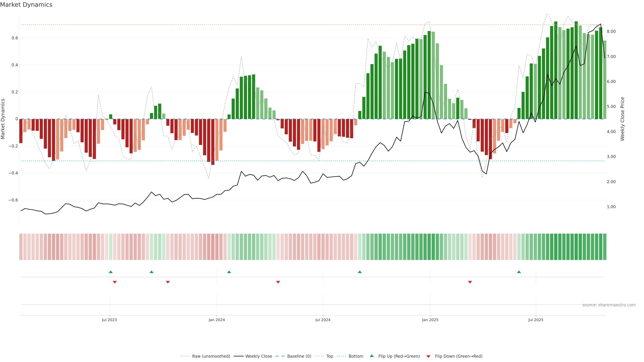Click the Flip Down marker between Jan and Jul 2024
The image size is (644, 362).
click(x=278, y=282)
